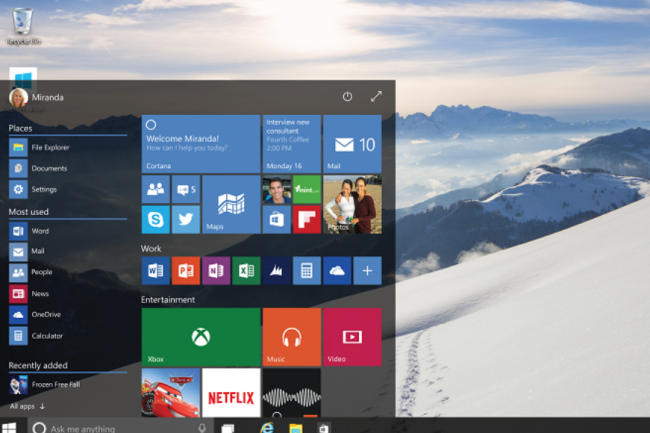Expand the All apps list
Viewport: 650px width, 433px height.
pyautogui.click(x=27, y=406)
